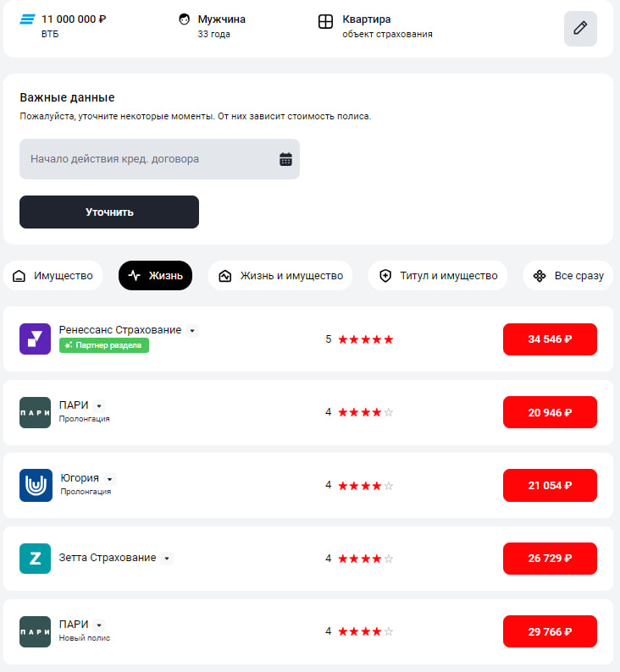Select the Все сразу tab
Screen dimensions: 620x672
[568, 276]
